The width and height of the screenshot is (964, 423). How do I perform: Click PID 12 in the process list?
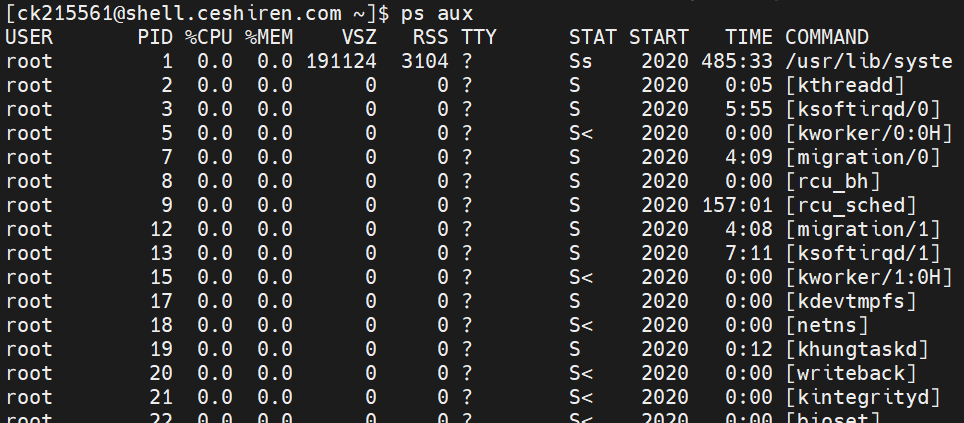pos(161,229)
